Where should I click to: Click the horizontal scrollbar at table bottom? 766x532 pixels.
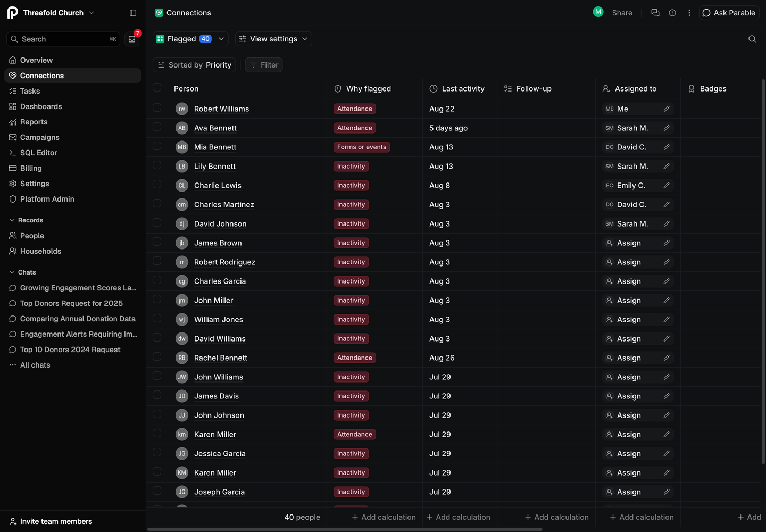pyautogui.click(x=345, y=529)
